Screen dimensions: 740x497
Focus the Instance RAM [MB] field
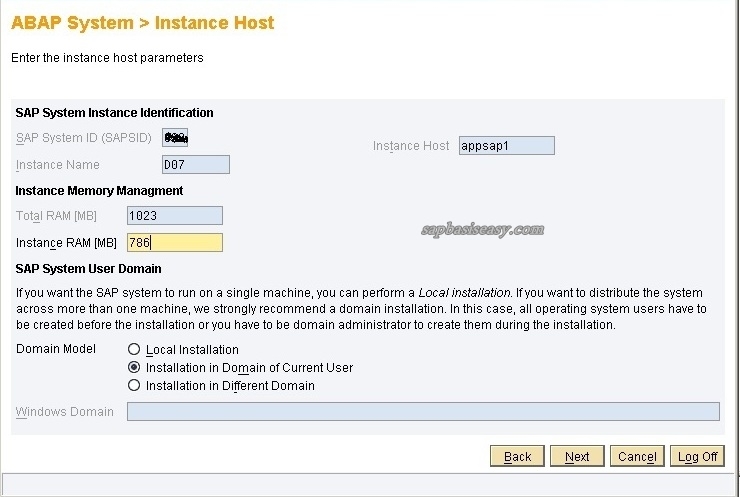tap(175, 243)
